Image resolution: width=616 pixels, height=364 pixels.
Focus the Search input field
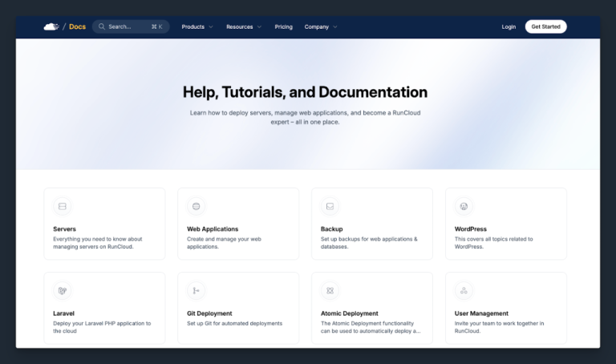[128, 26]
